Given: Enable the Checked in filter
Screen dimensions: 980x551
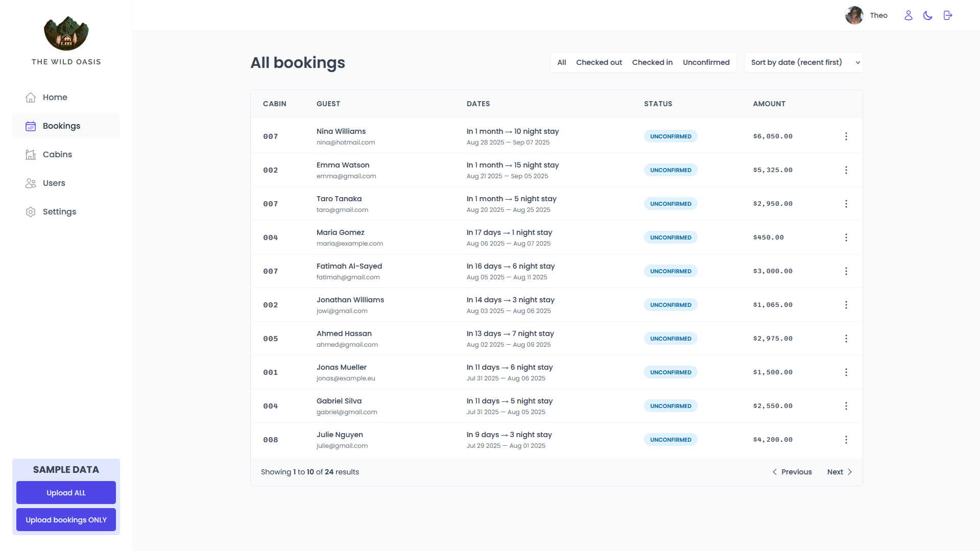Looking at the screenshot, I should tap(652, 62).
